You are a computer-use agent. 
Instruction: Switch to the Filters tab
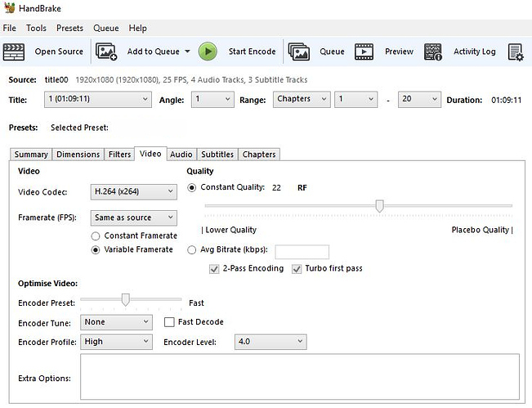point(119,155)
